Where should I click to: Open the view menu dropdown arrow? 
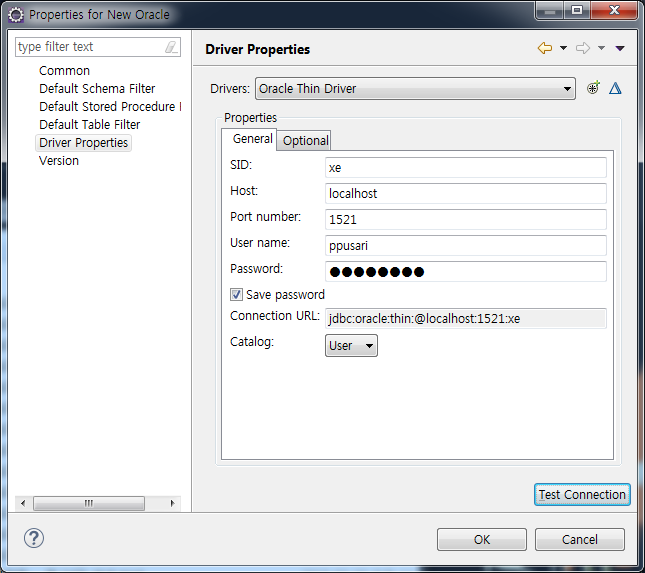click(x=620, y=49)
